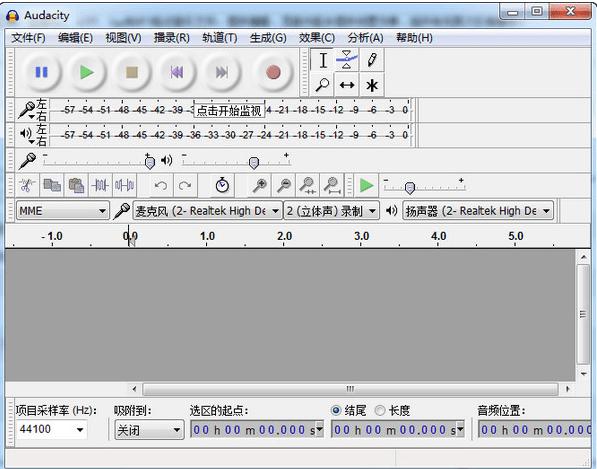This screenshot has height=469, width=597.
Task: Click the 1.0 mark on timeline ruler
Action: (x=207, y=236)
